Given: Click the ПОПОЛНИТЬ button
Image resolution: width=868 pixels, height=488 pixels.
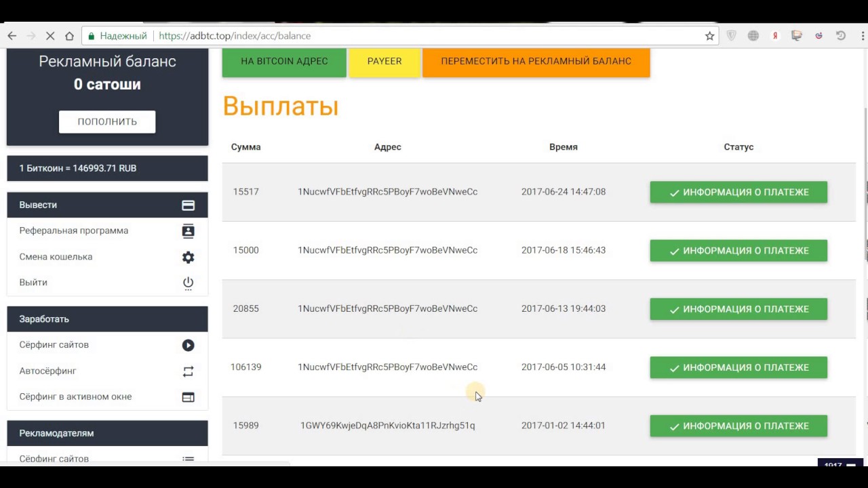Looking at the screenshot, I should click(107, 122).
